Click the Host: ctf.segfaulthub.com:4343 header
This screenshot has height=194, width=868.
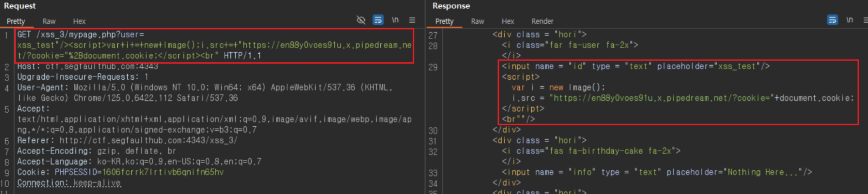pyautogui.click(x=88, y=66)
